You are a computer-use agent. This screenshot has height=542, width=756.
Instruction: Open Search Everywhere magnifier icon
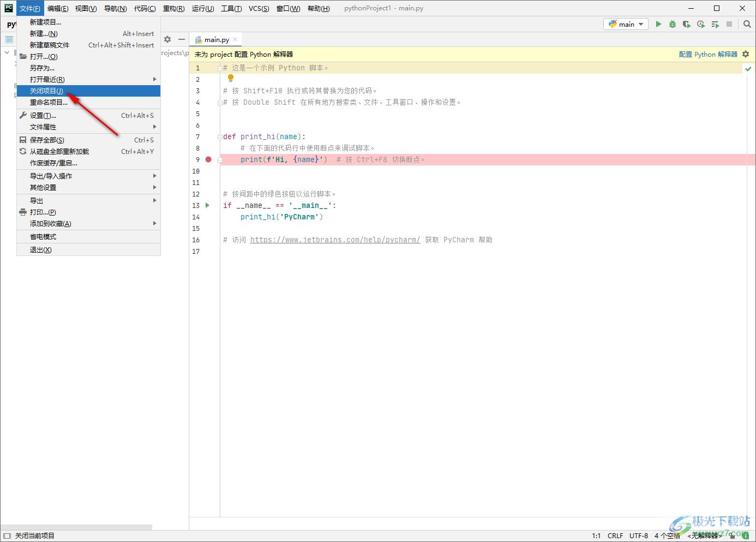click(x=747, y=24)
